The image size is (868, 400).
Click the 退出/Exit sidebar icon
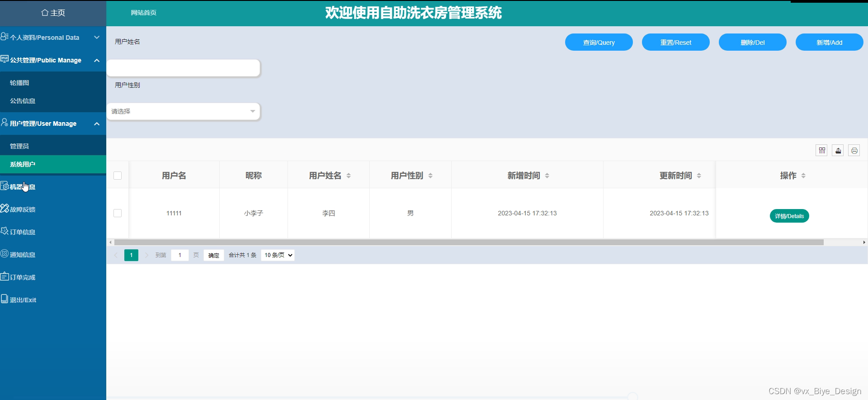coord(5,299)
